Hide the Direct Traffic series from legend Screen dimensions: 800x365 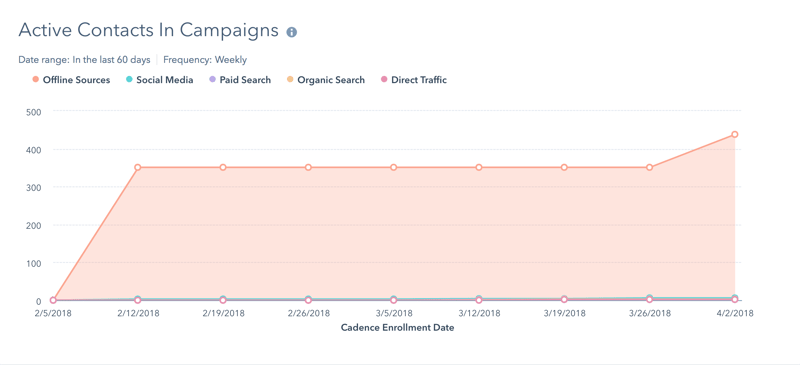point(414,80)
